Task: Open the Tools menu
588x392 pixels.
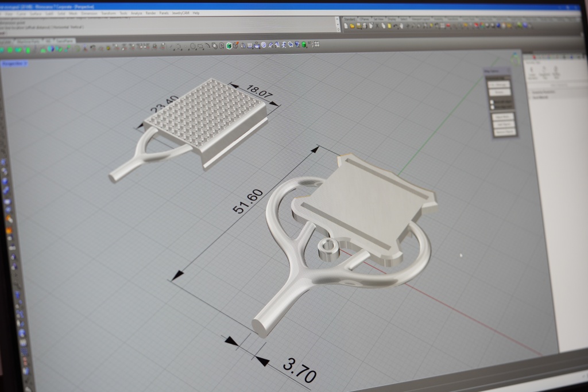Action: 123,13
